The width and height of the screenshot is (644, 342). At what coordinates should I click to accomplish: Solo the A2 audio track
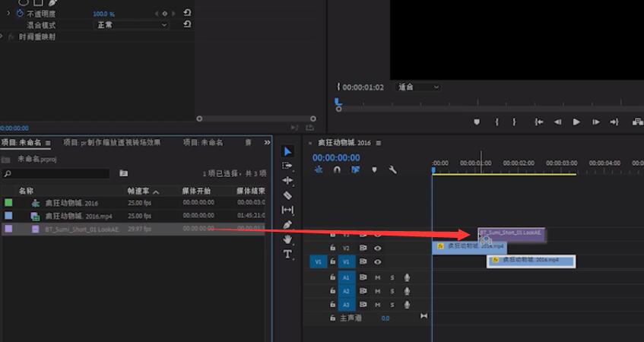pyautogui.click(x=392, y=291)
